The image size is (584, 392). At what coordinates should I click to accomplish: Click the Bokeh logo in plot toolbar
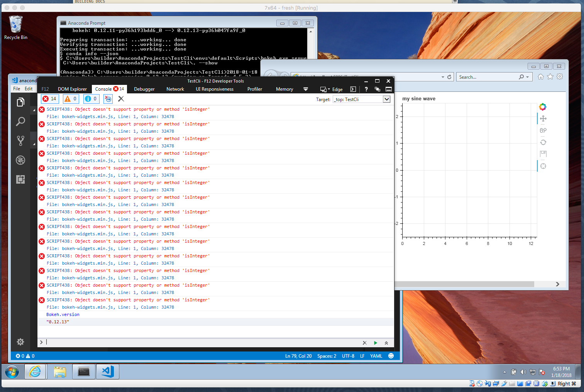(543, 107)
